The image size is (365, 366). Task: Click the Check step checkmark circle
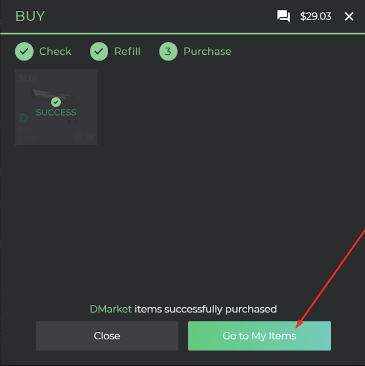point(24,51)
